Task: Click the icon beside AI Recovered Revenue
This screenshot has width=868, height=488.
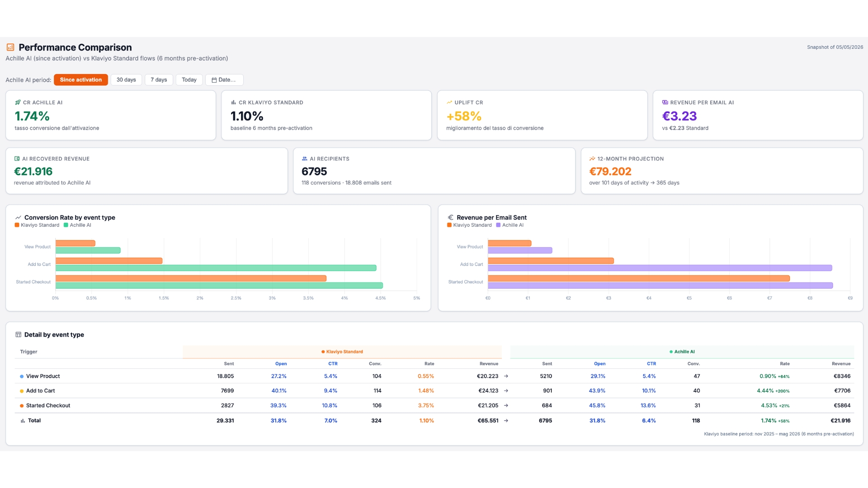Action: (x=17, y=159)
